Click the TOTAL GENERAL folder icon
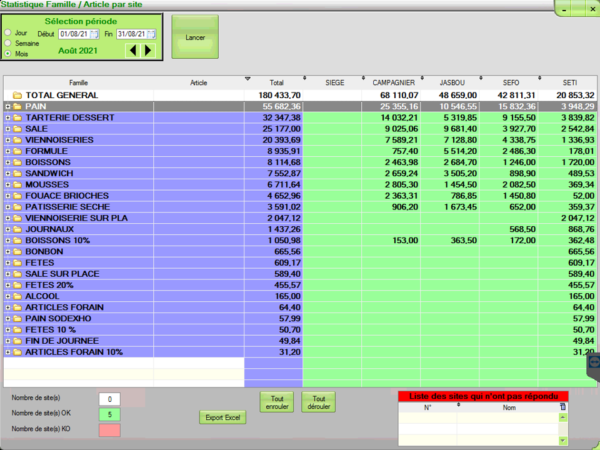This screenshot has width=600, height=450. pyautogui.click(x=17, y=95)
